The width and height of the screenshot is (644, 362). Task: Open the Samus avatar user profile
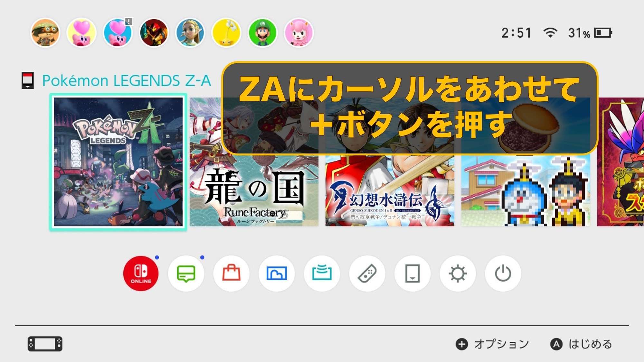154,33
